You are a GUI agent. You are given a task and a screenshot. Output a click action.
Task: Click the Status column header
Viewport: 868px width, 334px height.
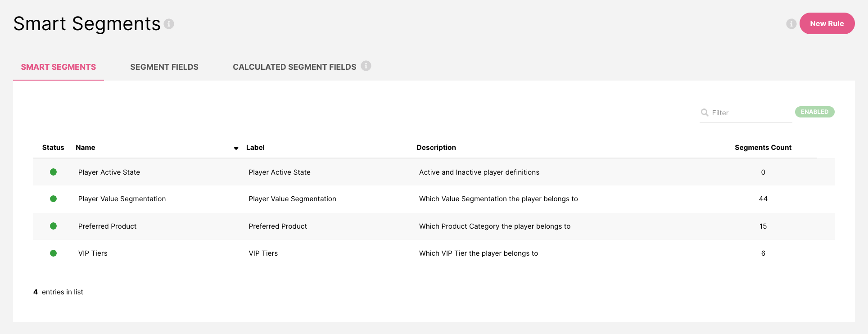click(53, 148)
